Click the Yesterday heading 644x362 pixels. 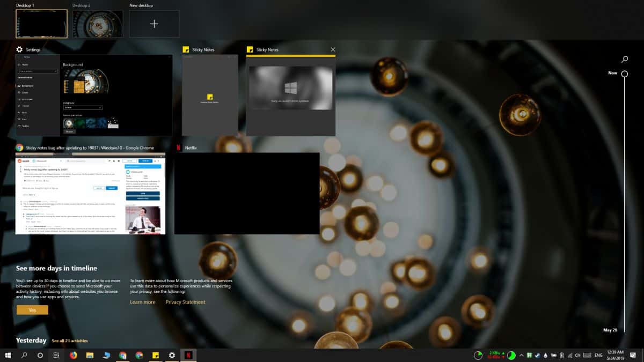[x=31, y=341]
